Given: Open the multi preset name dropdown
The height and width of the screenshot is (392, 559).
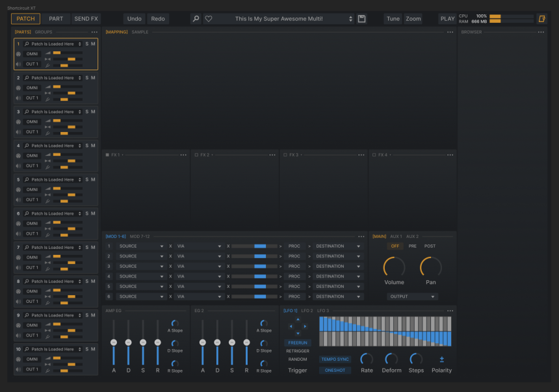Looking at the screenshot, I should [286, 19].
